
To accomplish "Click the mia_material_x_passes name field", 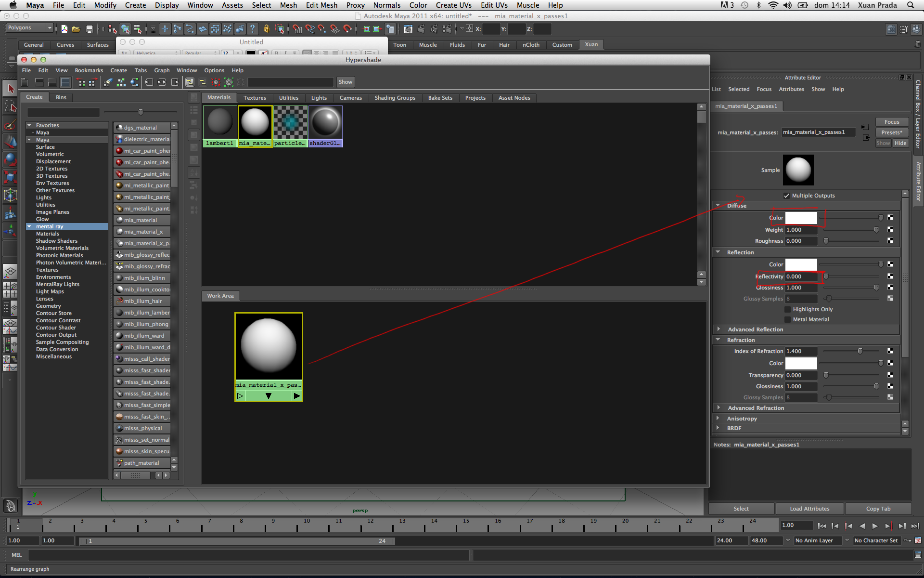I will pos(819,132).
